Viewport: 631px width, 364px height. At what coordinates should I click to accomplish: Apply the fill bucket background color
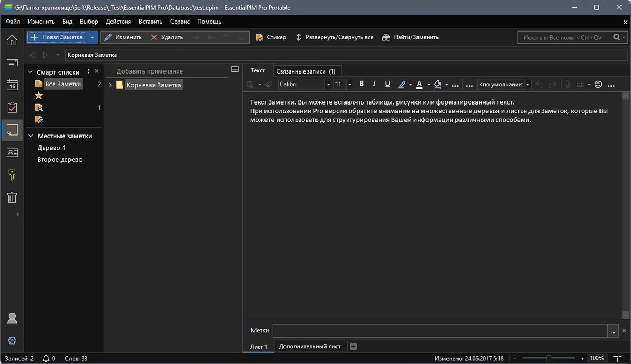(x=437, y=85)
